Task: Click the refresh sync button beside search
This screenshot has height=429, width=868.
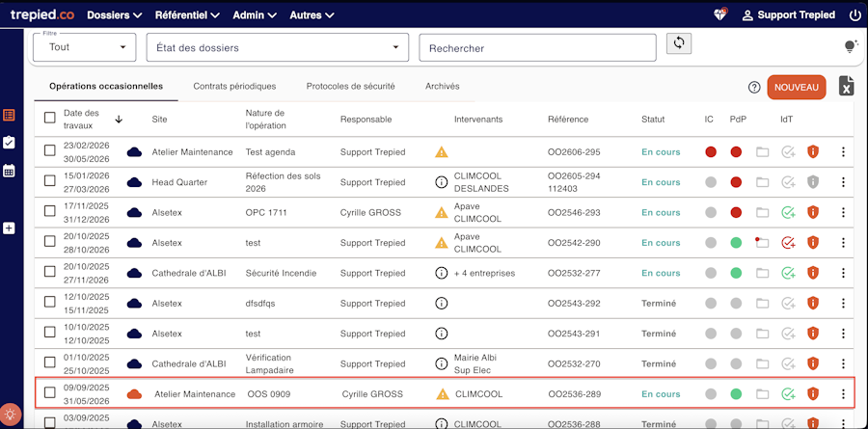Action: [679, 44]
